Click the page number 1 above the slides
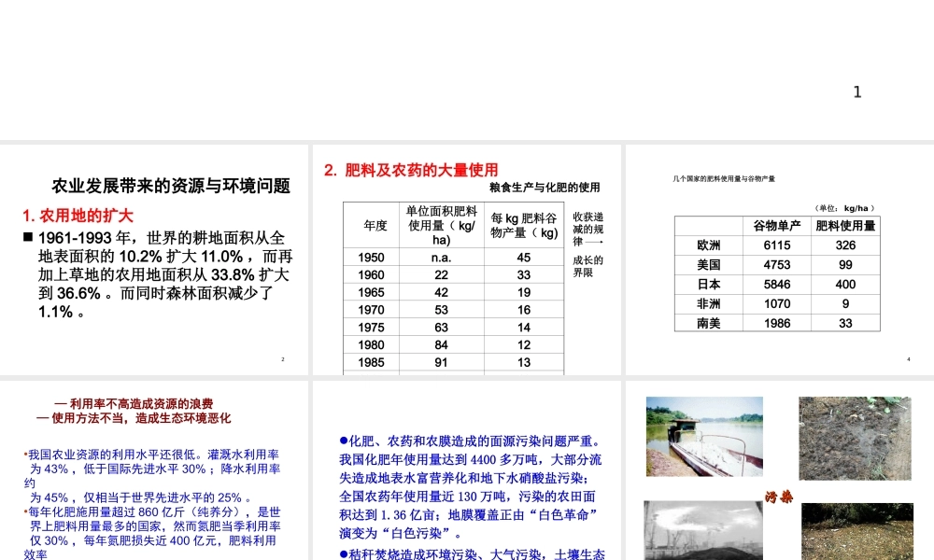 pyautogui.click(x=857, y=91)
